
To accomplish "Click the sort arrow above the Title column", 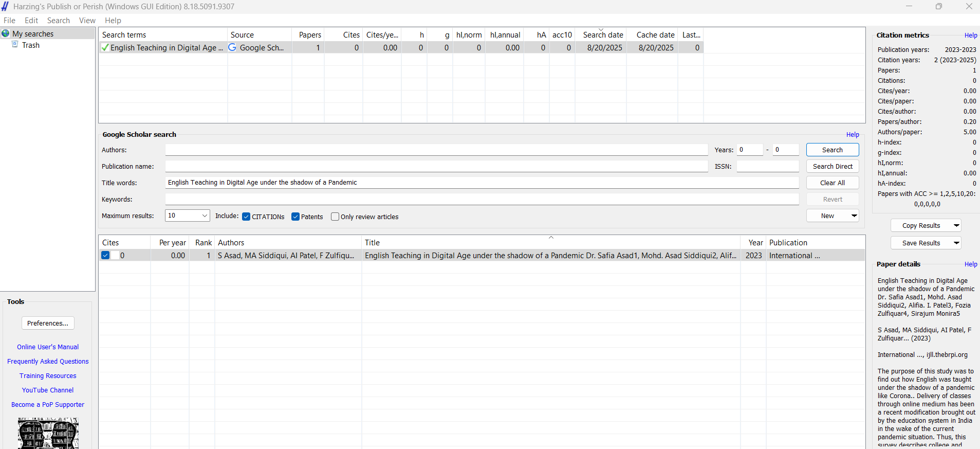I will [x=551, y=238].
